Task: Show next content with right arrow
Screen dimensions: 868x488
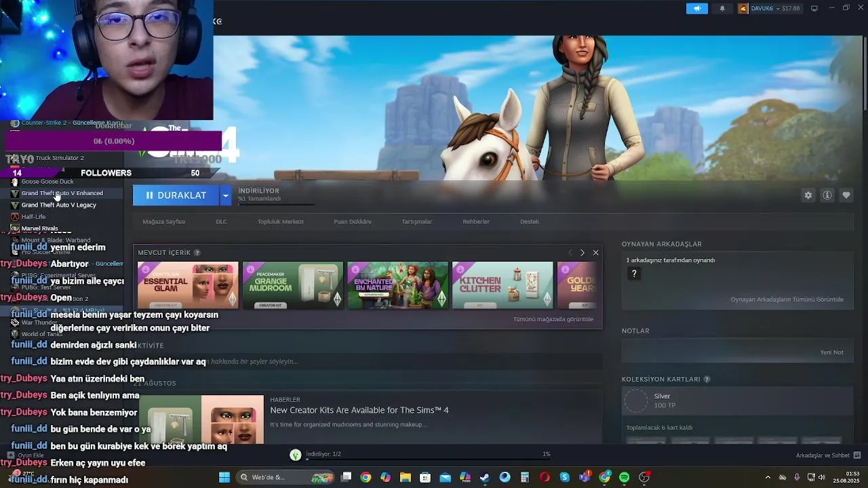Action: [x=583, y=253]
